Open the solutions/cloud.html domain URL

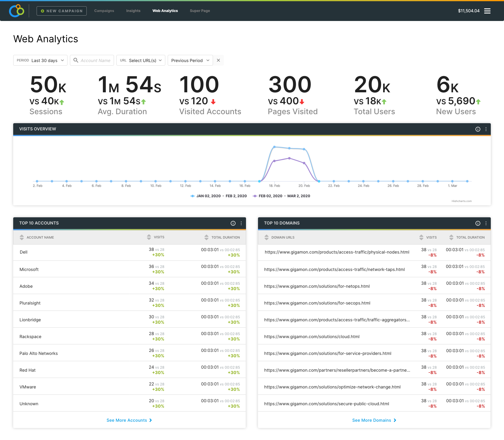312,337
